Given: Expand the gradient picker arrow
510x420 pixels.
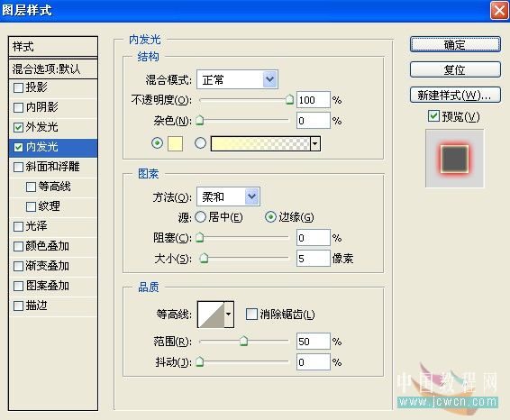Looking at the screenshot, I should point(314,143).
